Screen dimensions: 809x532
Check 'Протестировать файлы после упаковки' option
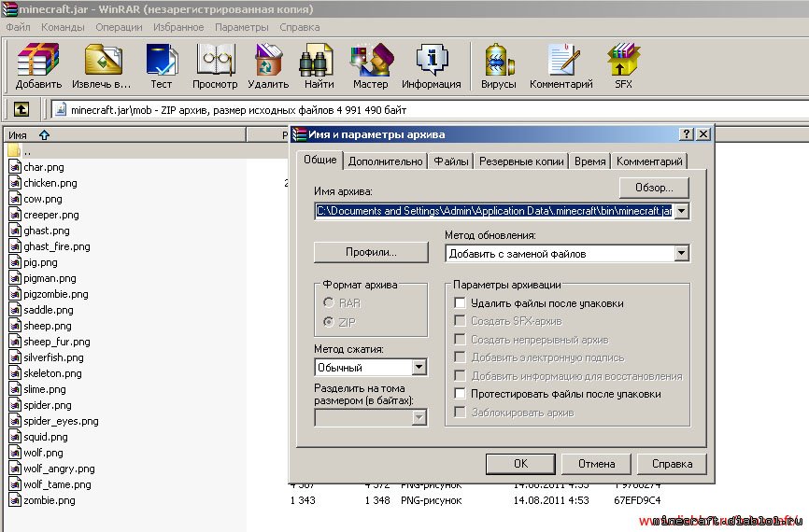pos(460,394)
